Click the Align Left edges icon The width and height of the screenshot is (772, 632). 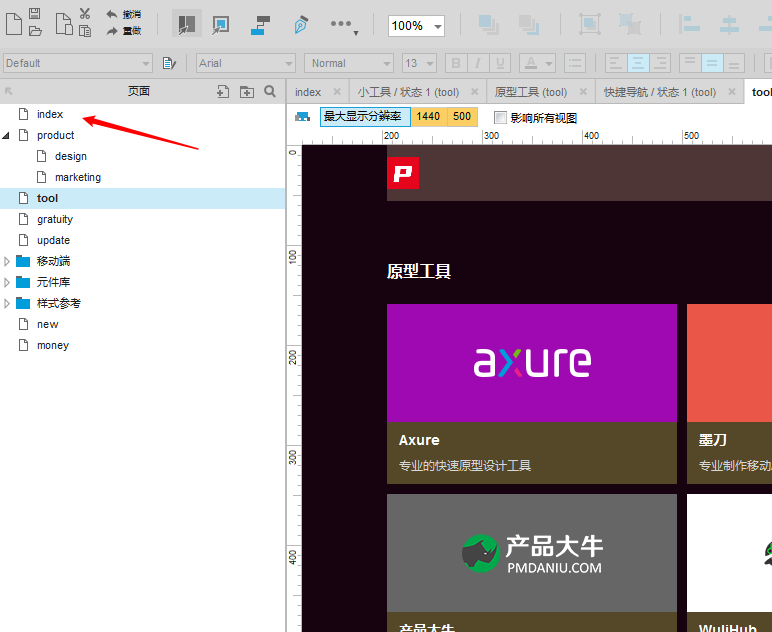pos(689,24)
